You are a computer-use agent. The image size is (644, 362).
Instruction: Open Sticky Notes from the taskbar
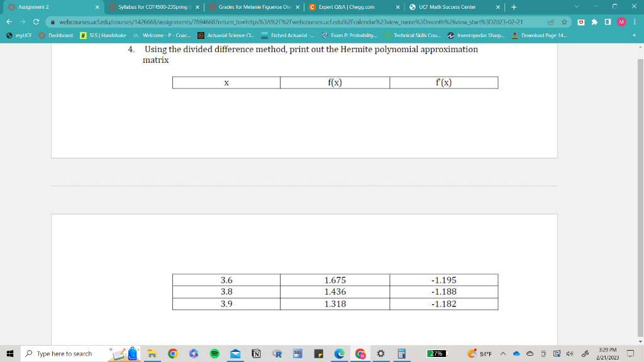tap(319, 353)
